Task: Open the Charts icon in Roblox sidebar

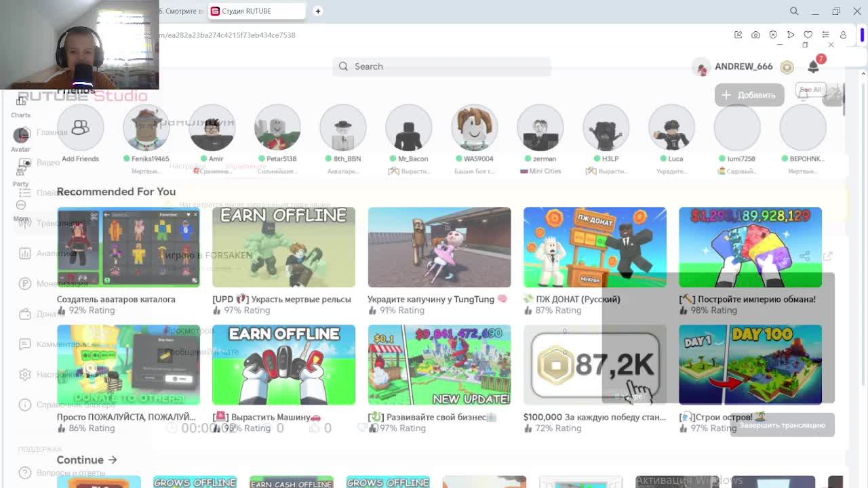Action: [20, 102]
